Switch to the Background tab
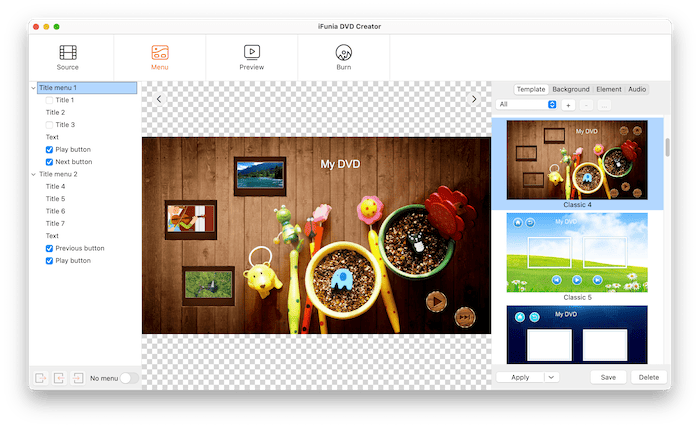The height and width of the screenshot is (428, 700). coord(571,89)
